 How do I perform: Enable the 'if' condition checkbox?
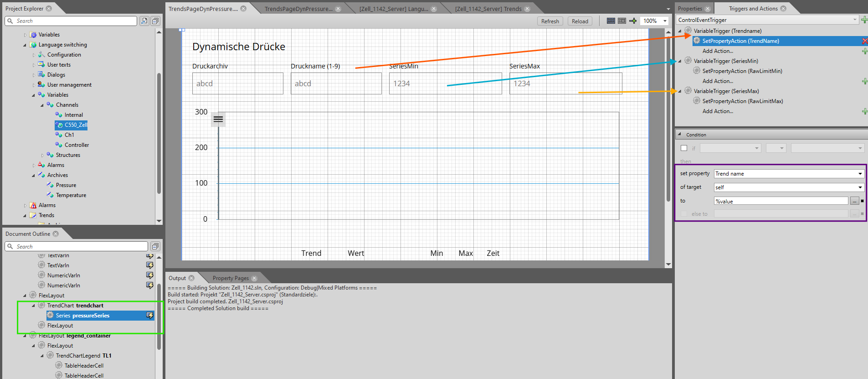tap(684, 148)
